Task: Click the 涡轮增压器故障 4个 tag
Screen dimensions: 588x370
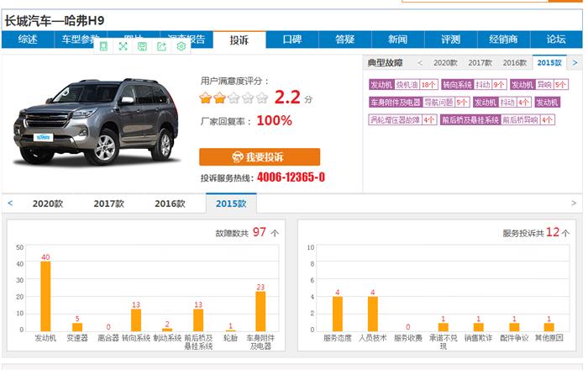Action: tap(402, 119)
